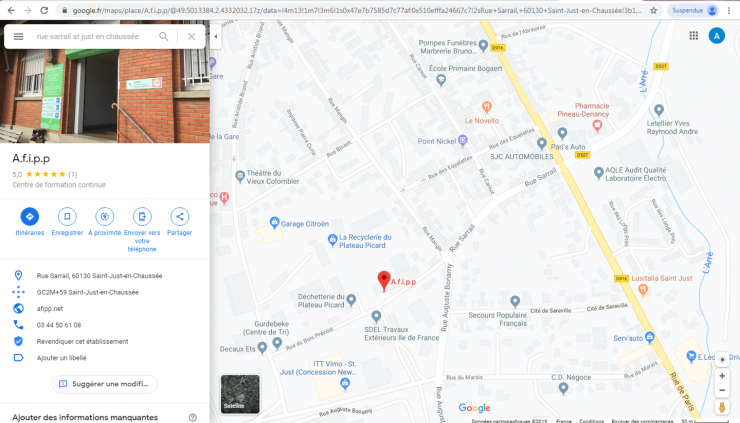
Task: Click the phone number 03 44 50 61 08
Action: [59, 325]
